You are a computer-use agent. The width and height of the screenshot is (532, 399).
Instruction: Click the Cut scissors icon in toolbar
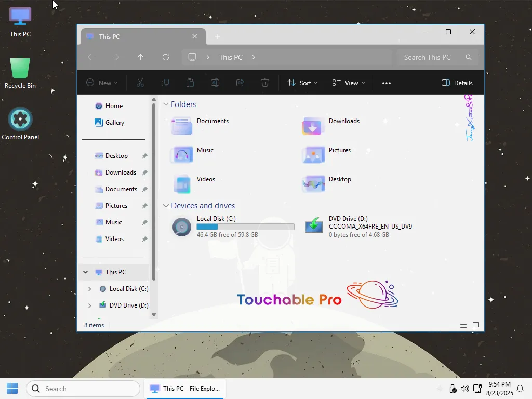(x=140, y=83)
